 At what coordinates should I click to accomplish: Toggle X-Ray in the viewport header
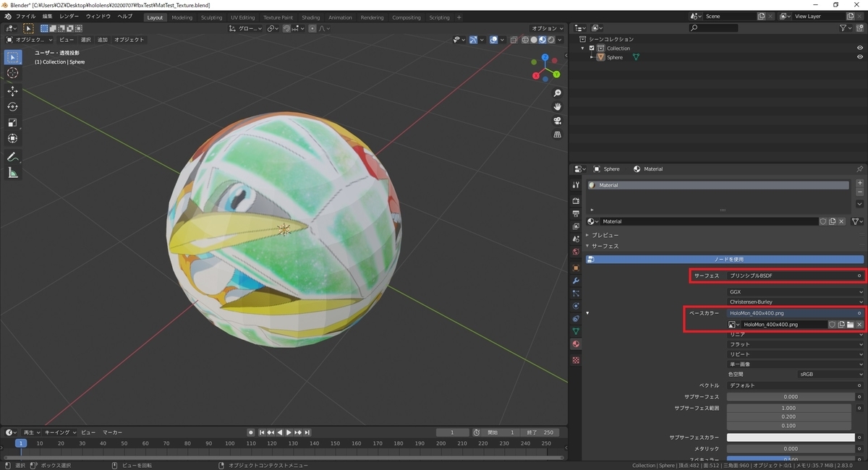(x=512, y=40)
